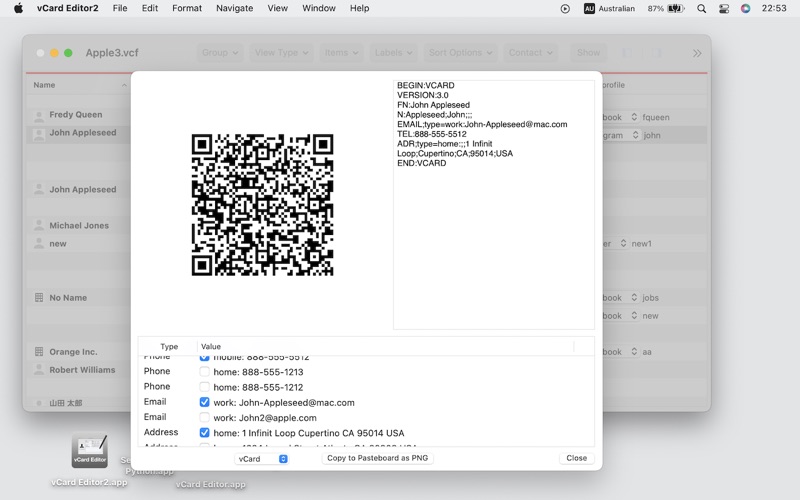Open the Items dropdown in the toolbar
The width and height of the screenshot is (800, 500).
[x=341, y=53]
